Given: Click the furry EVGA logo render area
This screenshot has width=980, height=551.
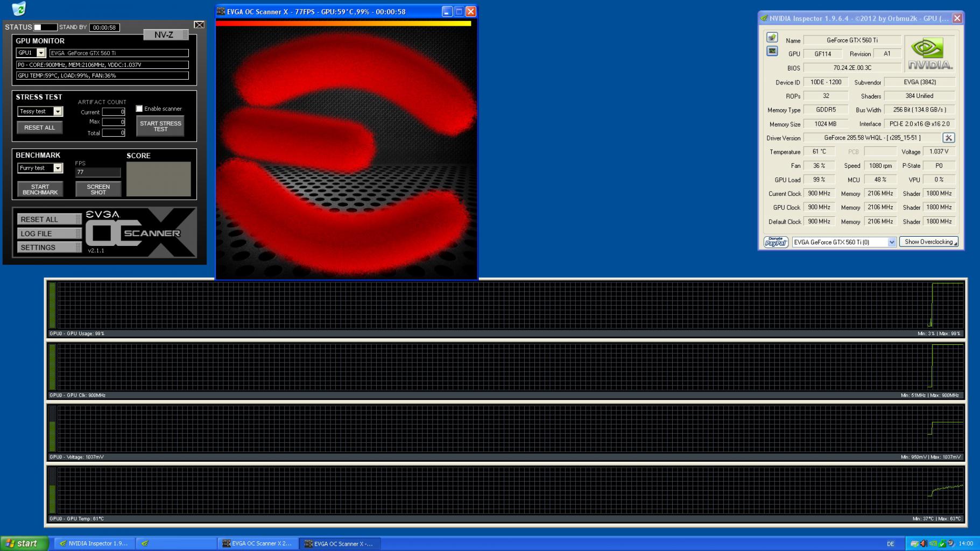Looking at the screenshot, I should pyautogui.click(x=347, y=153).
